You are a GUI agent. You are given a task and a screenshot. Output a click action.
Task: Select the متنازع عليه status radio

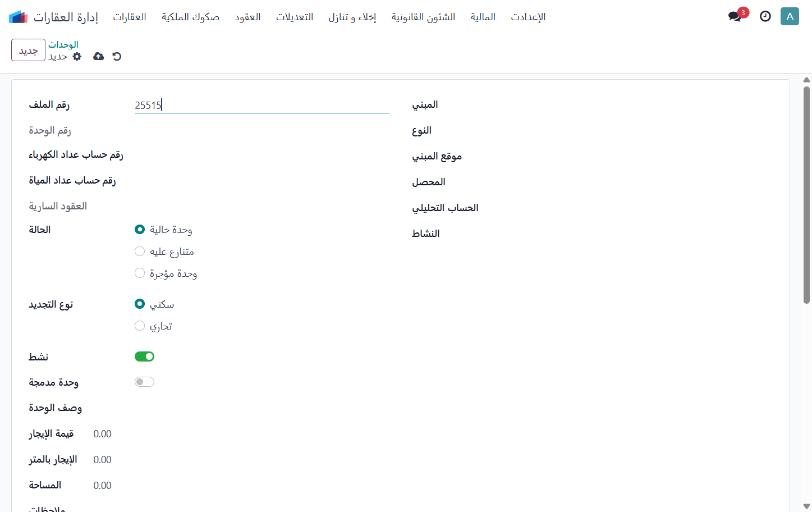(x=140, y=251)
